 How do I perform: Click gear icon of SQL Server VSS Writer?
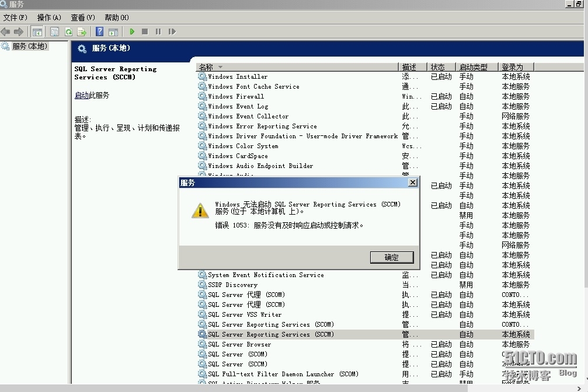click(203, 314)
